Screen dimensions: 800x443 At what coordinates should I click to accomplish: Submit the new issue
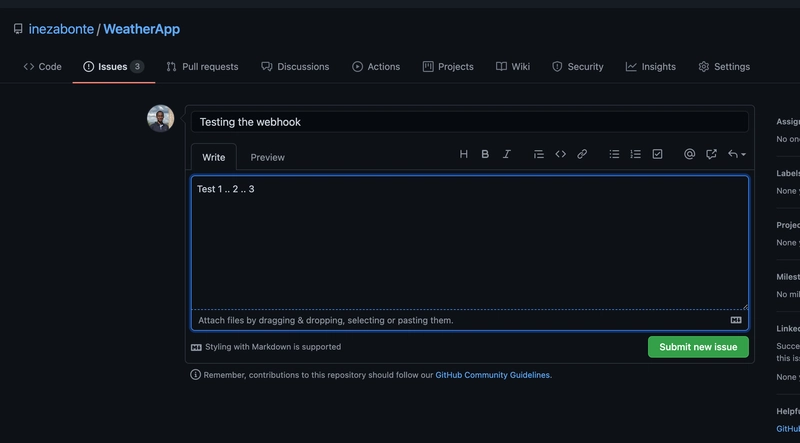click(698, 347)
